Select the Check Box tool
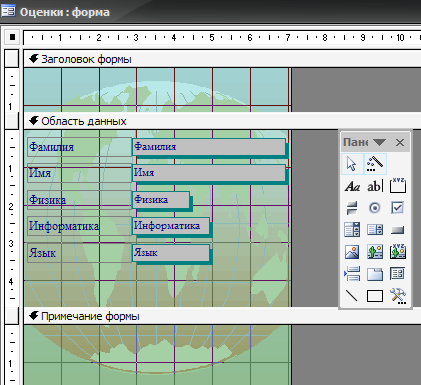This screenshot has width=421, height=385. click(x=398, y=208)
